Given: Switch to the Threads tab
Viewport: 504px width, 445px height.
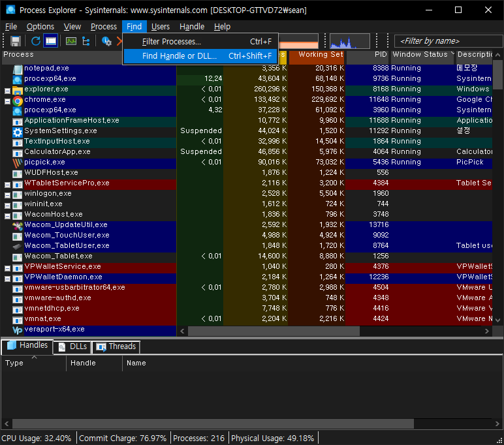Looking at the screenshot, I should (116, 346).
